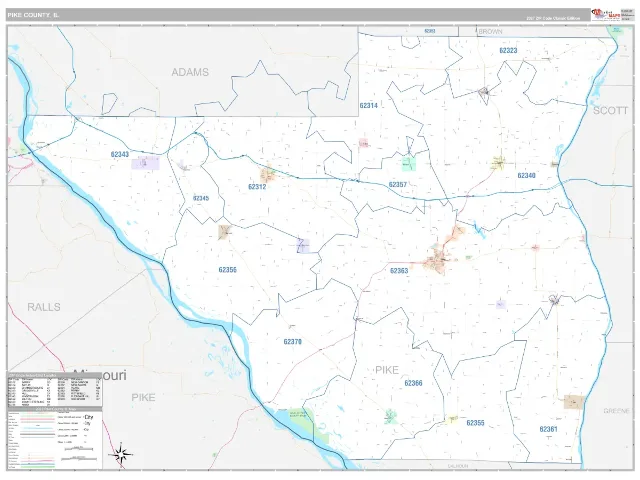Click the publisher logo beside the title bar
Viewport: 640px width, 480px height.
point(606,14)
